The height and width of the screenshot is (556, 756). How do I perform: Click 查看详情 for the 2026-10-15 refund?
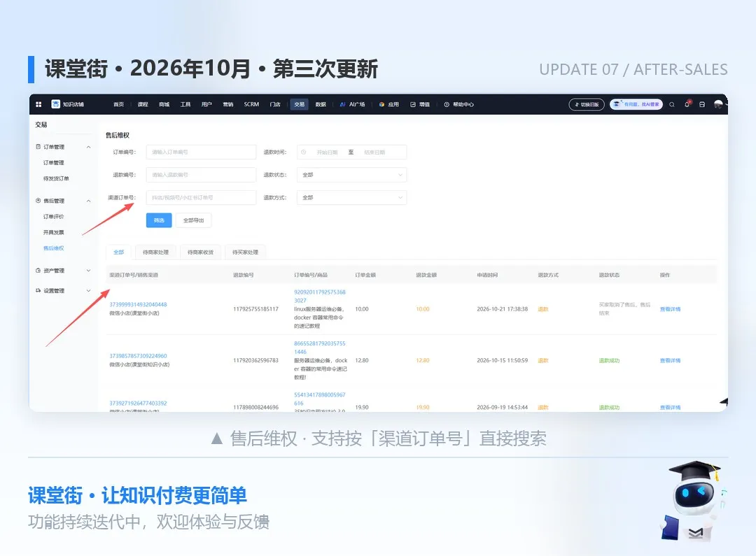coord(670,360)
